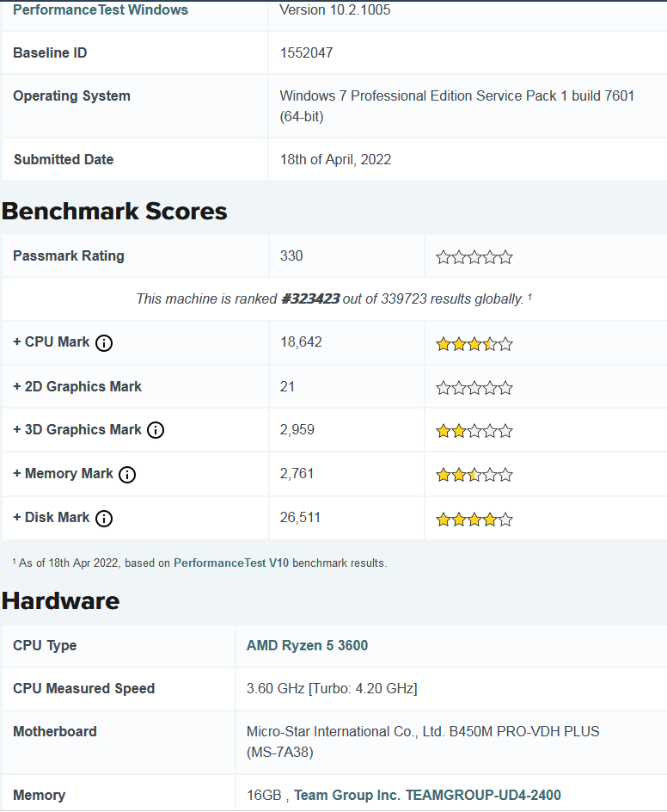This screenshot has width=667, height=812.
Task: Click the Disk Mark star rating
Action: [474, 520]
